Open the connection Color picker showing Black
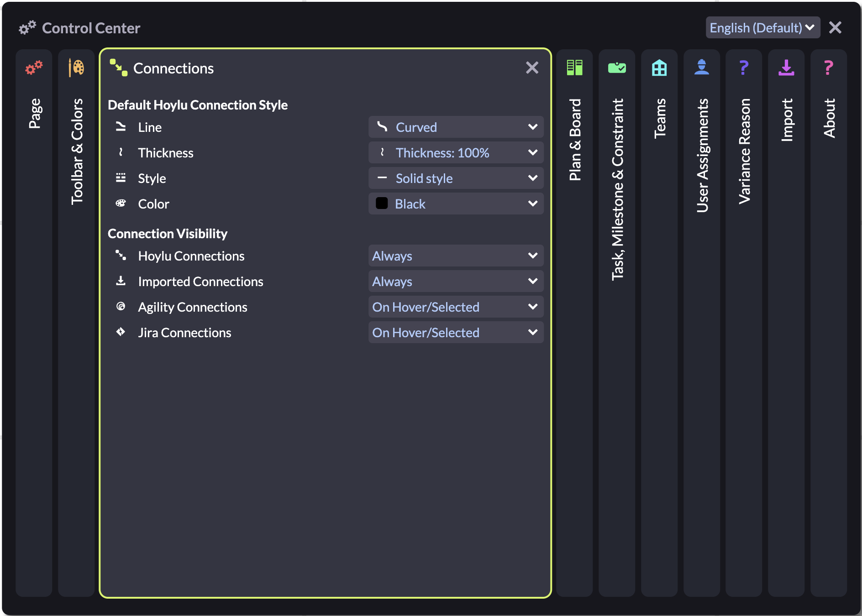This screenshot has width=862, height=616. pos(455,204)
